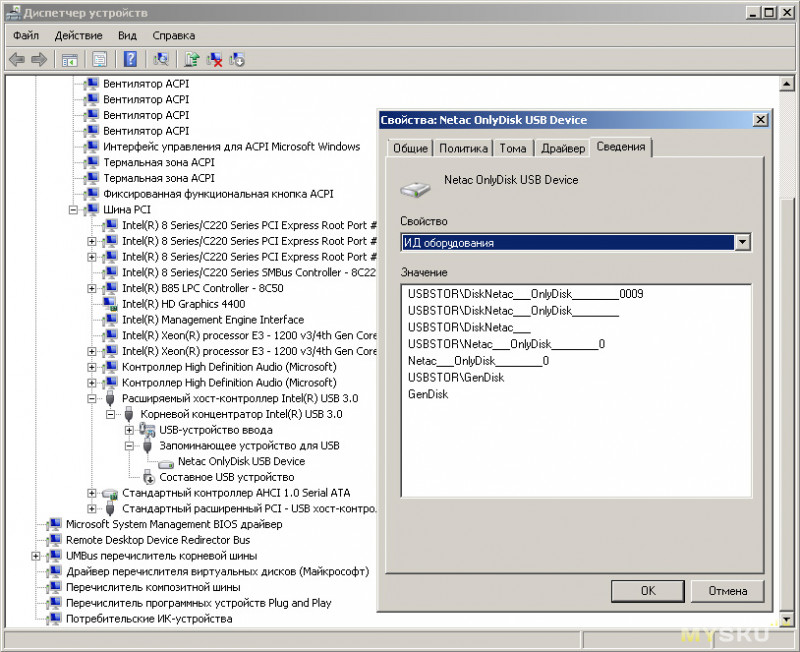Click the B85 LPC Controller device icon
Screen dimensions: 800x652
[x=110, y=288]
